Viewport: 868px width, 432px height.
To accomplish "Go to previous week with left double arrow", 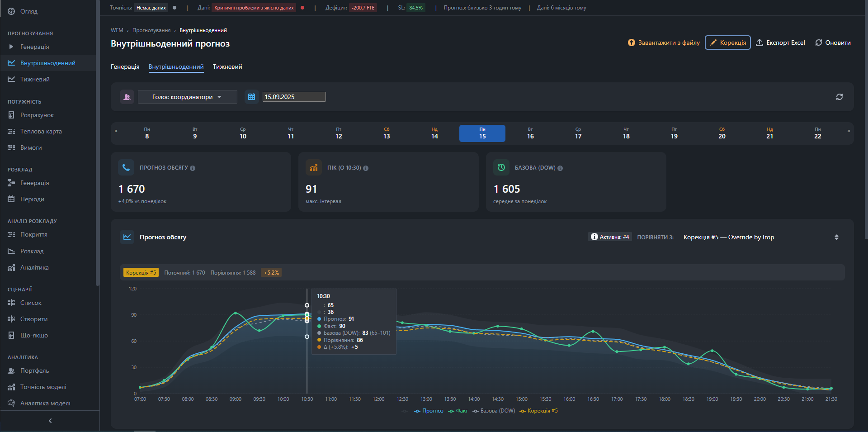I will pyautogui.click(x=116, y=131).
